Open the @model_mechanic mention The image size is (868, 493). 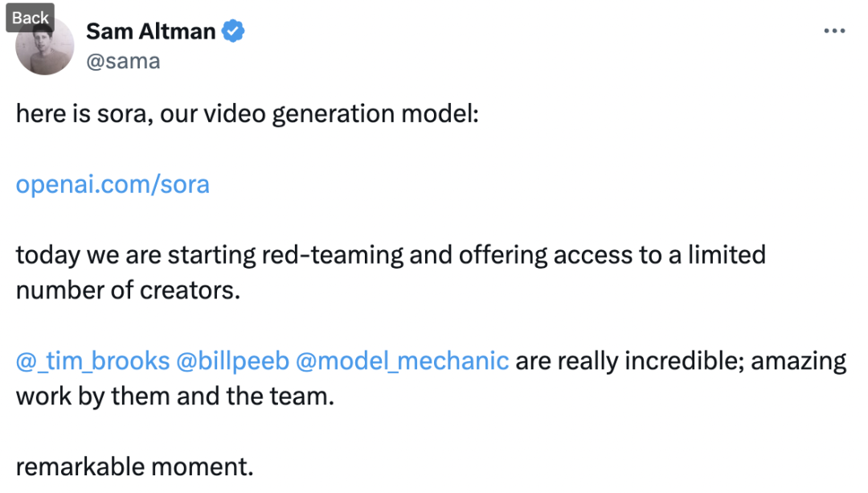(402, 360)
